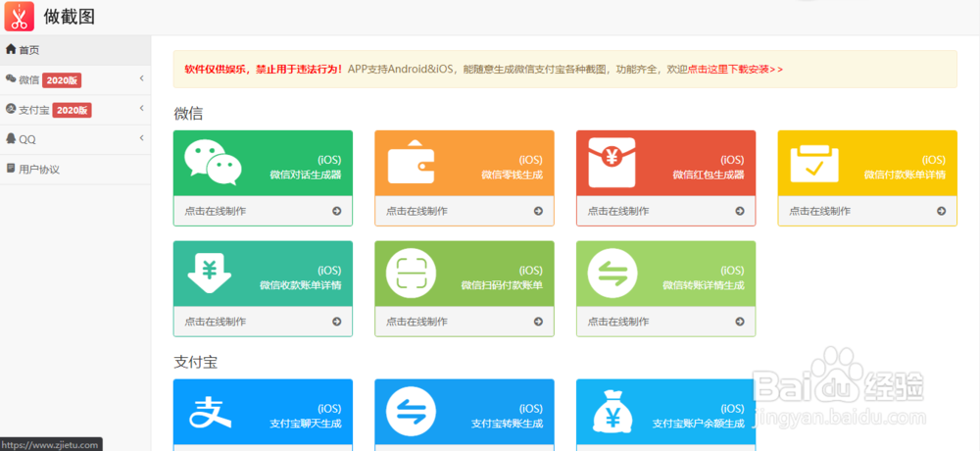This screenshot has height=451, width=980.
Task: Click 点击在线制作 under 微信红包生成器
Action: 618,212
